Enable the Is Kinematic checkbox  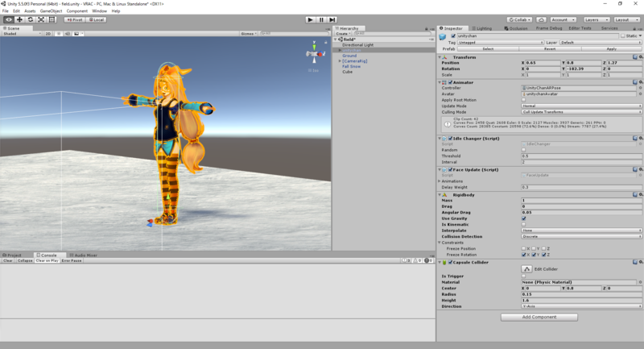524,224
